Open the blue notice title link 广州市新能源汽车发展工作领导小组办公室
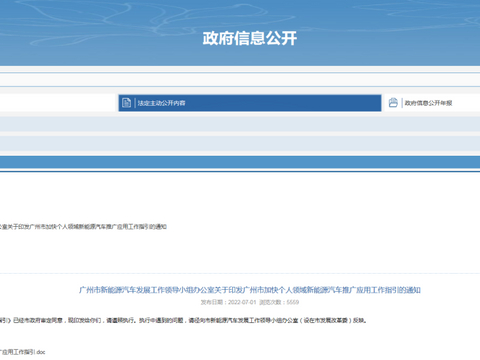Screen dimensions: 480x360 coord(250,290)
